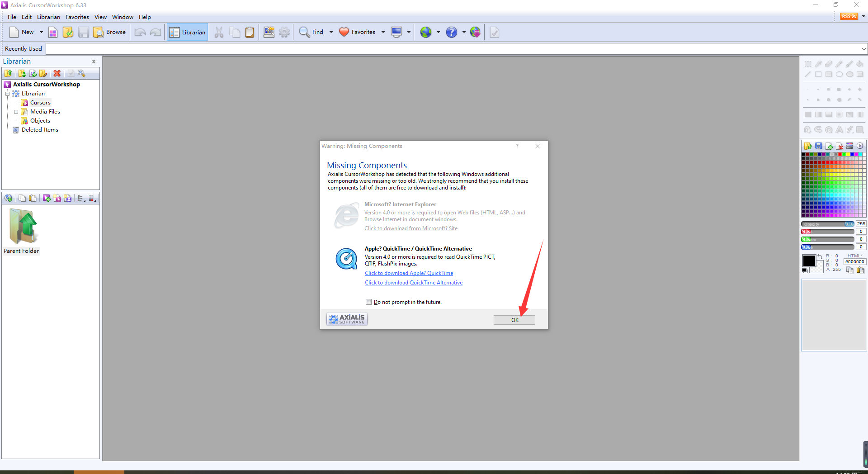868x474 pixels.
Task: Open the Librarian menu
Action: coord(48,17)
